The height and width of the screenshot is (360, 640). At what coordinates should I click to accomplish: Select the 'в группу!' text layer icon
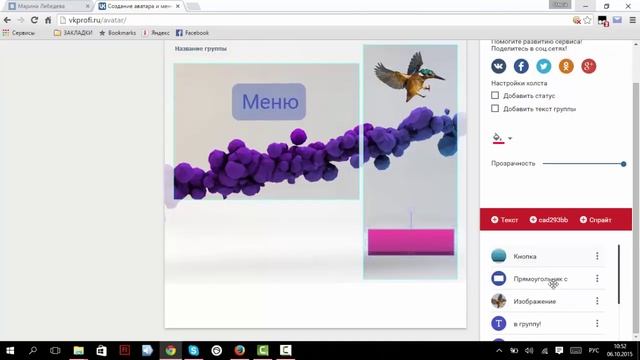(x=498, y=323)
